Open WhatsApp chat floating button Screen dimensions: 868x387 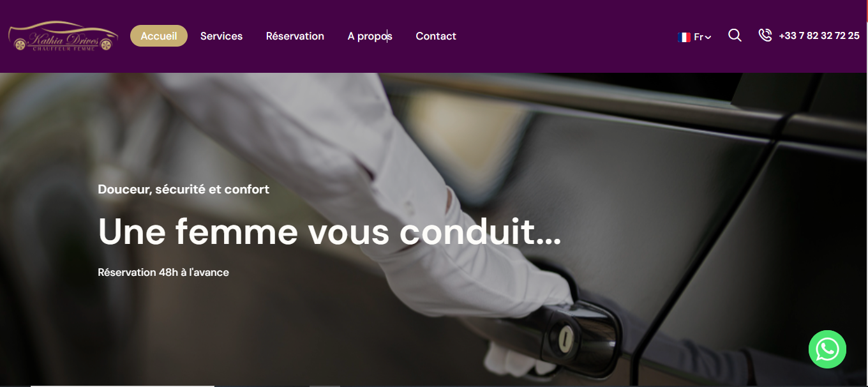[x=827, y=349]
